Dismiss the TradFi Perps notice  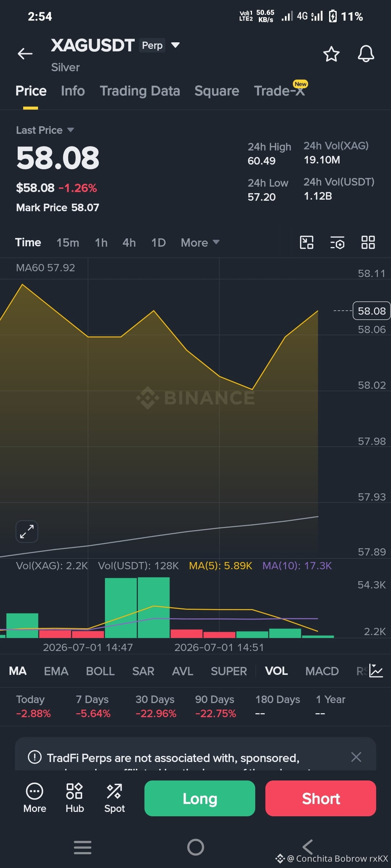pyautogui.click(x=356, y=757)
